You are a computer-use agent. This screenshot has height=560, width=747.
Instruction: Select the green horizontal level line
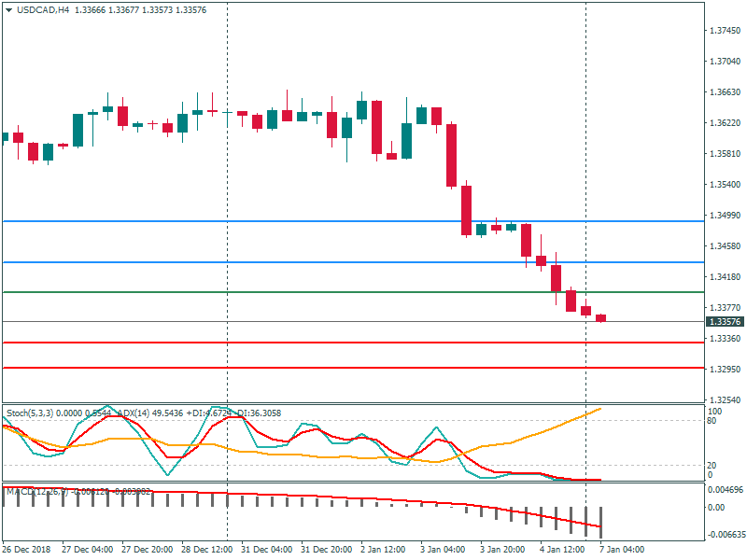coord(353,292)
